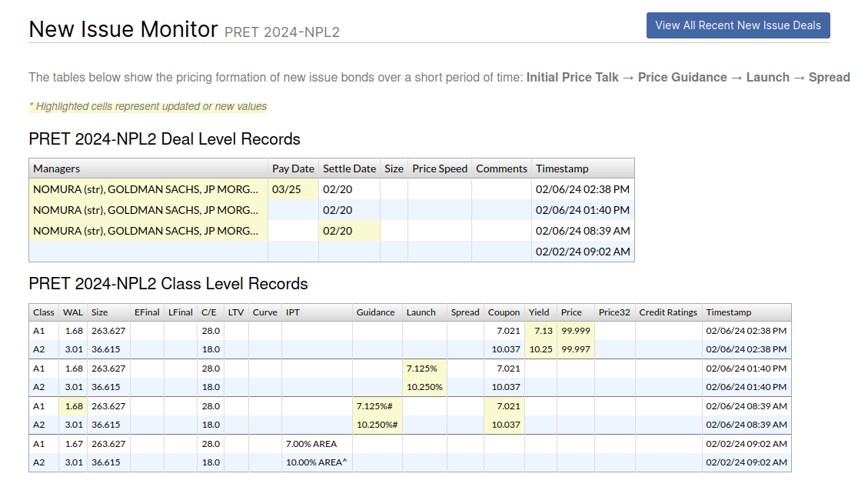Viewport: 868px width, 487px height.
Task: Click the Pay Date column header
Action: (293, 168)
